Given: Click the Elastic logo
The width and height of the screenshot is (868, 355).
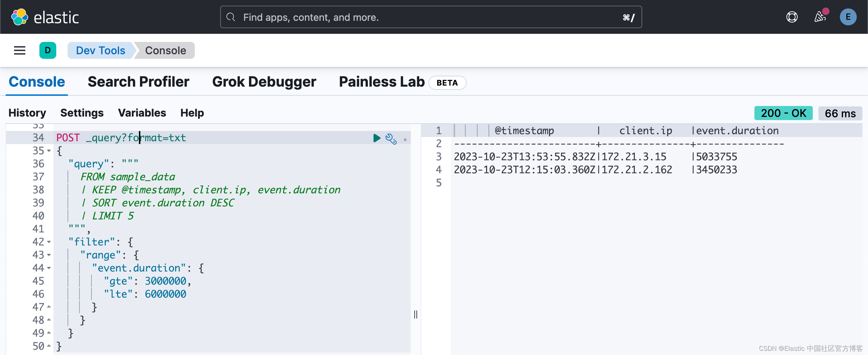Looking at the screenshot, I should (45, 17).
